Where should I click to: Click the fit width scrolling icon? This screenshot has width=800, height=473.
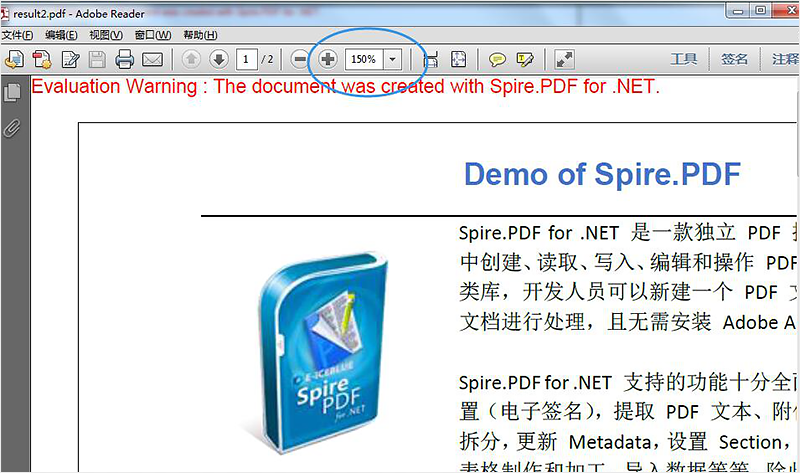[431, 60]
